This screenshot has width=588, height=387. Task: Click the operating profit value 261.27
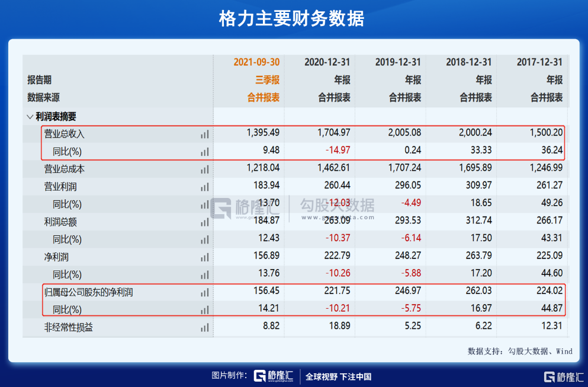tap(550, 185)
